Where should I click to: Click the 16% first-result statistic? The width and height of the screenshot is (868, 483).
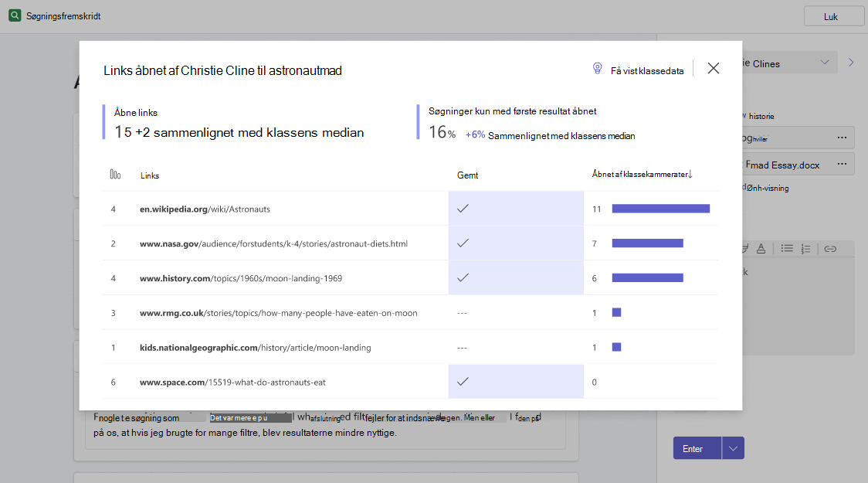pos(442,132)
